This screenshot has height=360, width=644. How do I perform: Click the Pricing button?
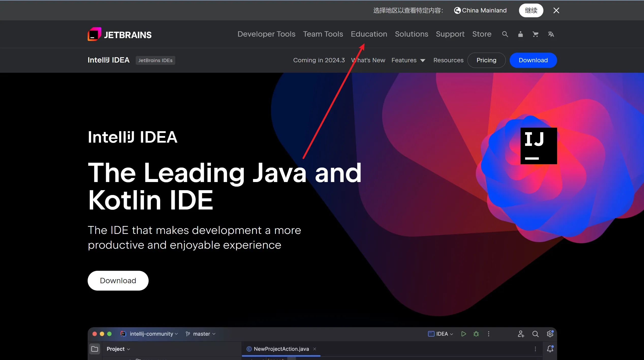click(x=486, y=60)
